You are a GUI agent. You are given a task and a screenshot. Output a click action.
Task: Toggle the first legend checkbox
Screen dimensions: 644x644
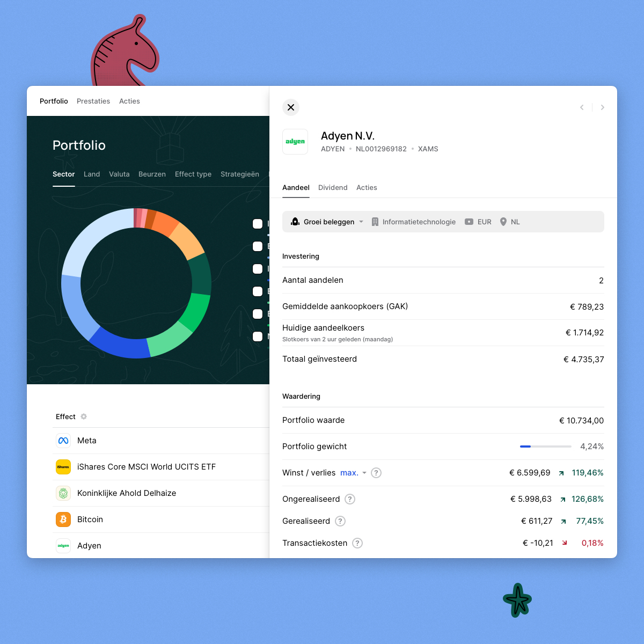(258, 224)
